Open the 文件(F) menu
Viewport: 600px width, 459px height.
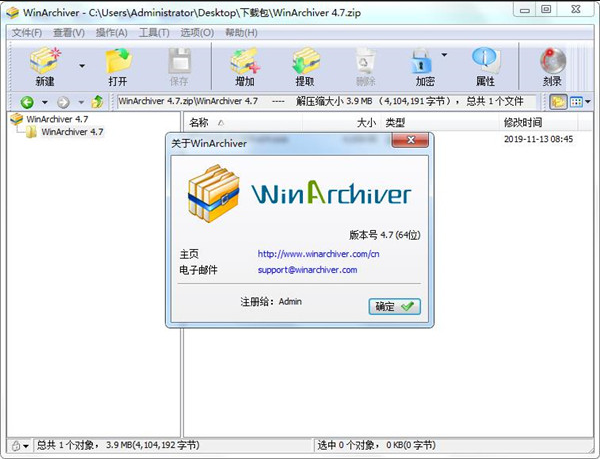click(x=27, y=33)
